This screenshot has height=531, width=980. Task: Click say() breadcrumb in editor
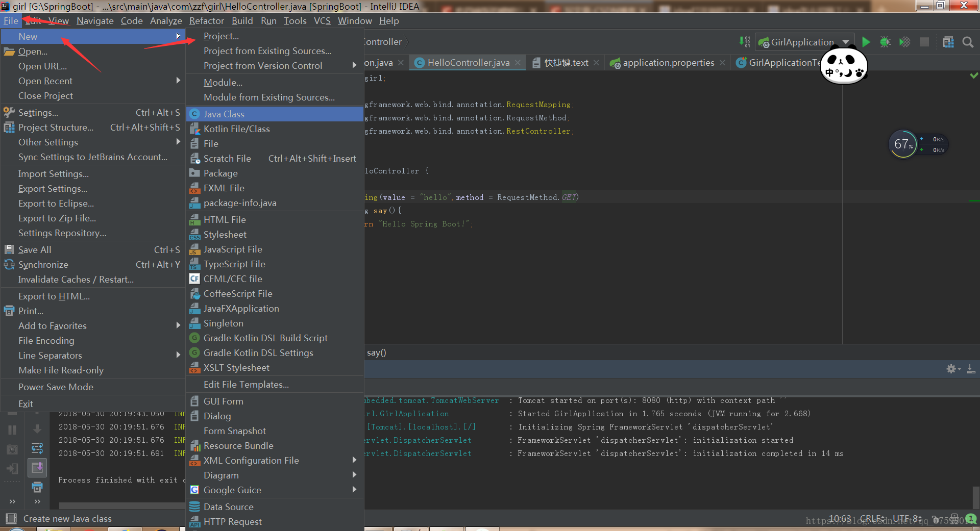(x=377, y=352)
